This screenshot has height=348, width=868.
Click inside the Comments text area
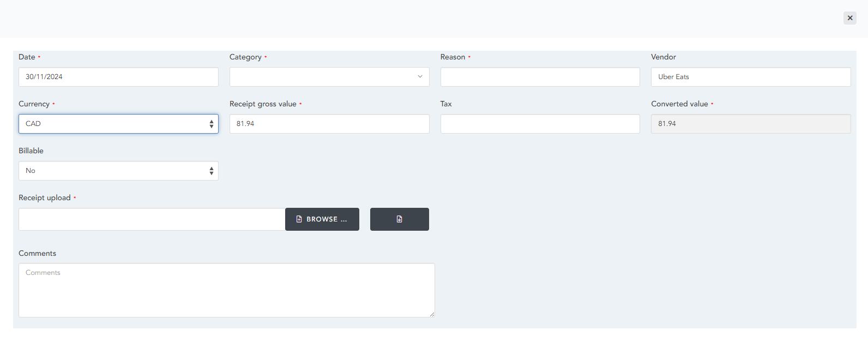tap(226, 290)
